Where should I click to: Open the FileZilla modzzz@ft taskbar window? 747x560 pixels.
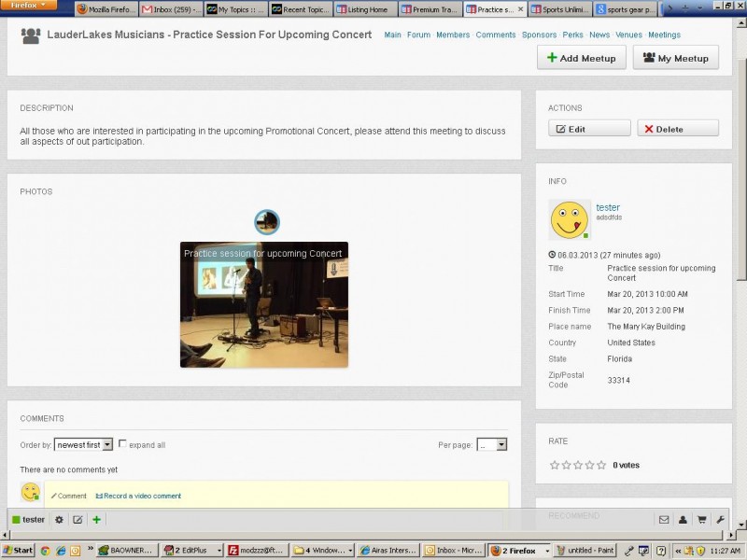point(258,551)
